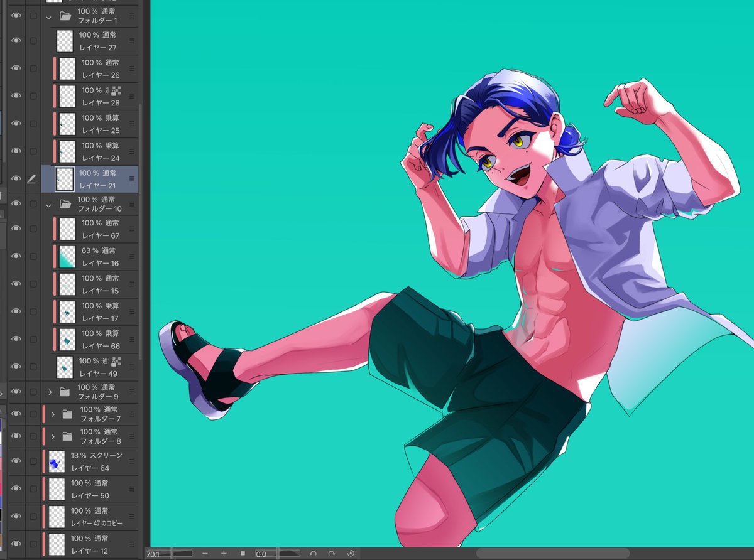This screenshot has height=560, width=754.
Task: Select layer レイヤー 15
Action: pyautogui.click(x=89, y=284)
